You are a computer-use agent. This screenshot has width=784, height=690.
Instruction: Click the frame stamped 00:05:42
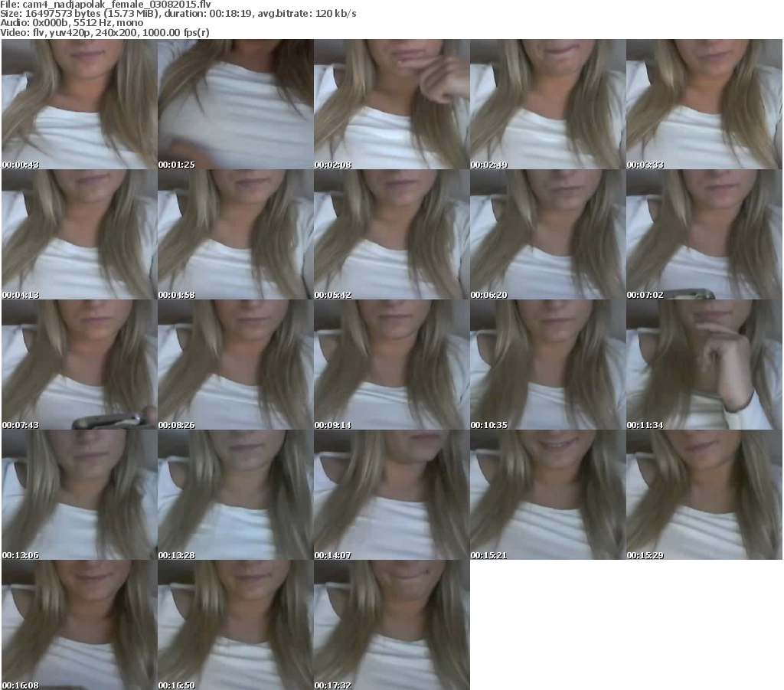(x=391, y=234)
